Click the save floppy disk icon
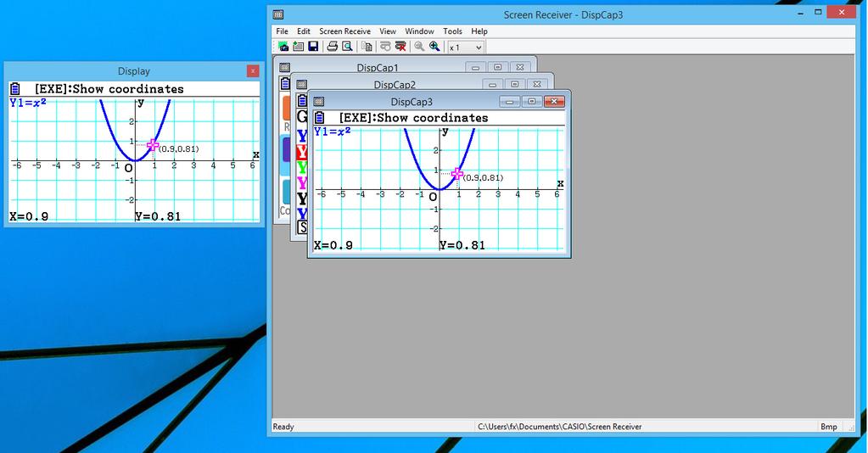The width and height of the screenshot is (868, 453). (313, 47)
